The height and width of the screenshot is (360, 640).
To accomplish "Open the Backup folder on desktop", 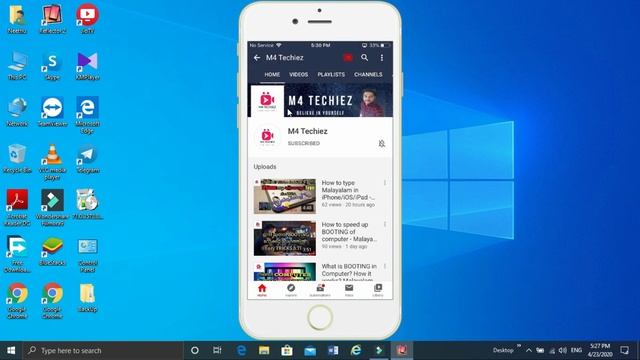I will coord(87,298).
